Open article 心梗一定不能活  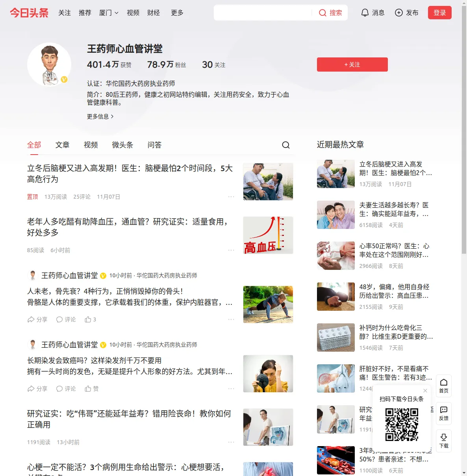[126, 470]
